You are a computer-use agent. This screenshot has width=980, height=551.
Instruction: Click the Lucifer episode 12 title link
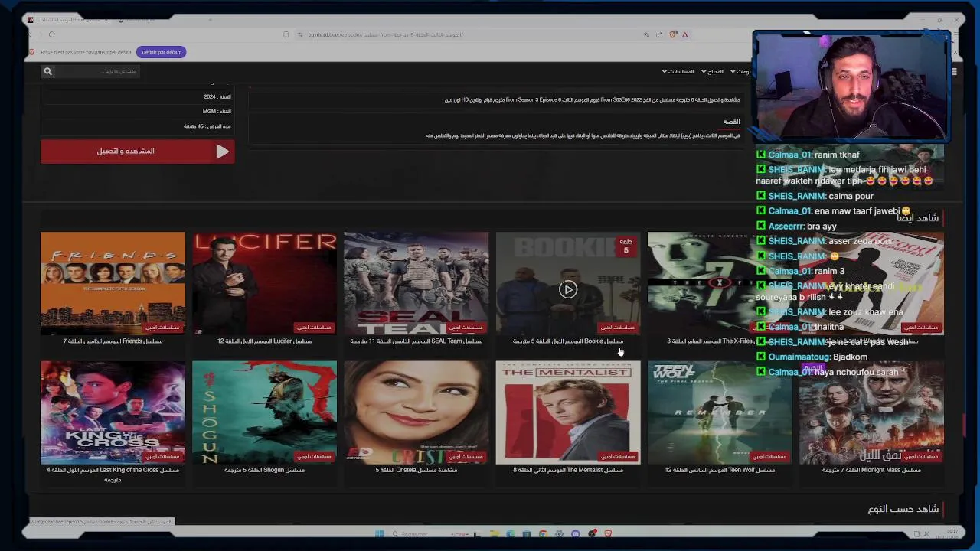(264, 341)
